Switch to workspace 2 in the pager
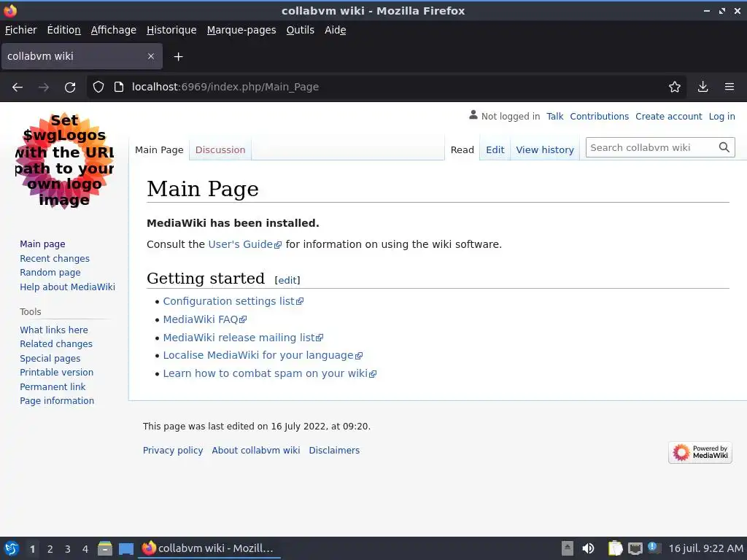The image size is (747, 560). pyautogui.click(x=50, y=549)
